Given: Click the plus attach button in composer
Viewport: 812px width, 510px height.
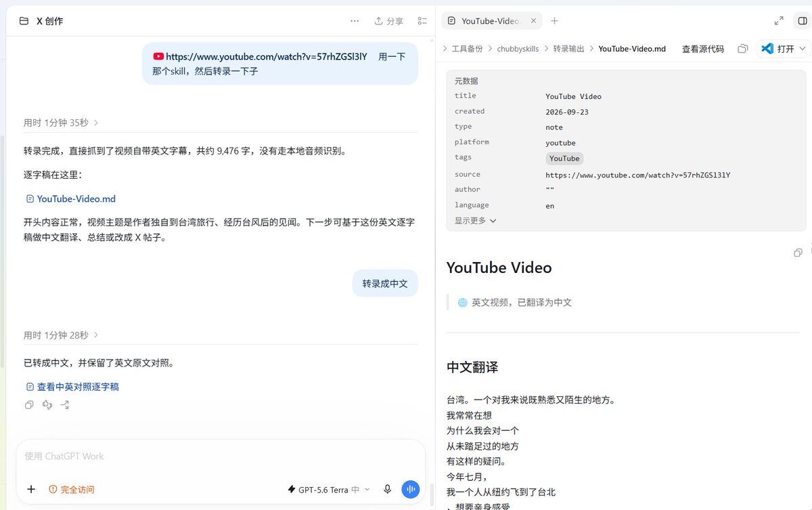Looking at the screenshot, I should [31, 489].
